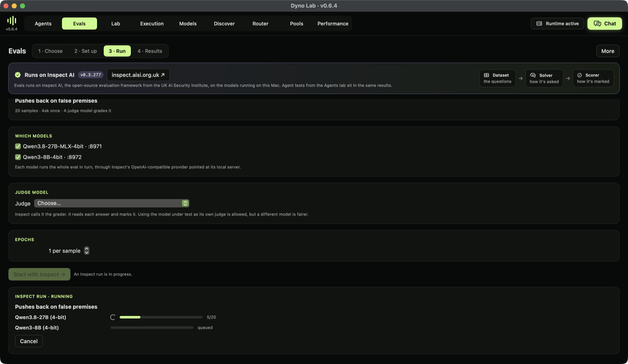
Task: Click the Solver how it's asked step box
Action: [x=544, y=78]
